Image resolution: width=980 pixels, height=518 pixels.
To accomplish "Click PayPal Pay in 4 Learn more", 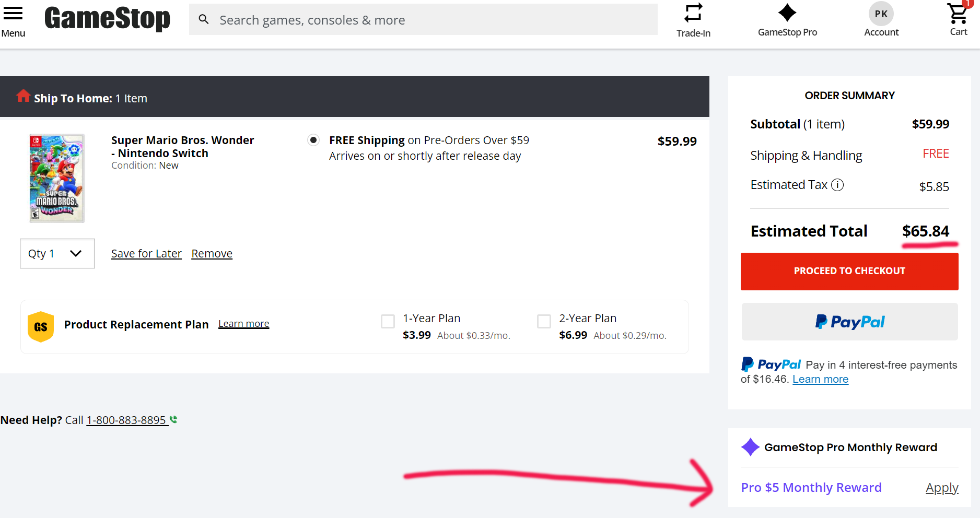I will coord(820,379).
